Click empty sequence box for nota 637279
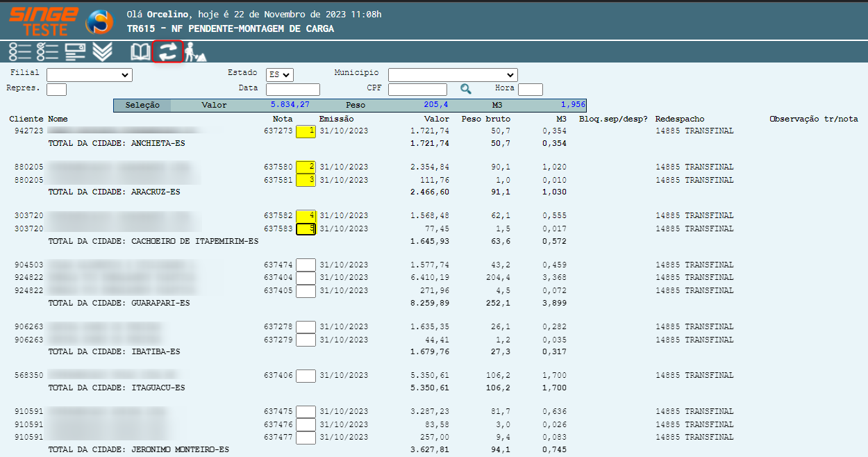The image size is (868, 457). tap(306, 340)
